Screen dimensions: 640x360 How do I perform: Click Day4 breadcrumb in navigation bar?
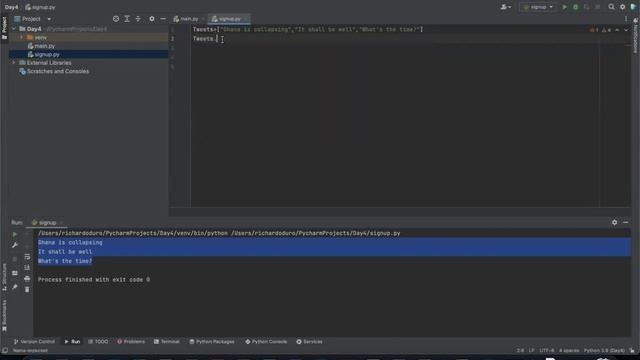point(11,7)
